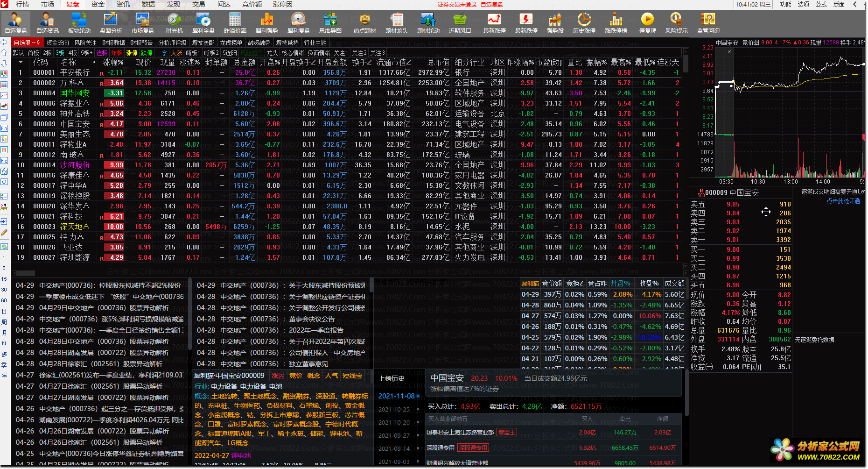Viewport: 868px width, 469px height.
Task: Open the 盘面分析 market analysis icon
Action: tap(111, 22)
